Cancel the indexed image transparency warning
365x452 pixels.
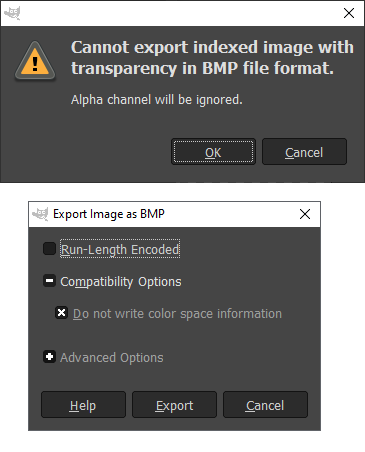coord(304,152)
